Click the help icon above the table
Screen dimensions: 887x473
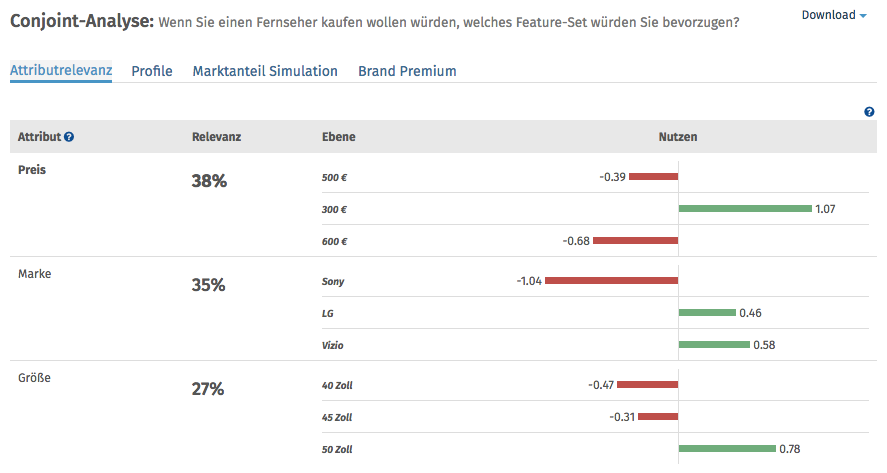[x=869, y=112]
